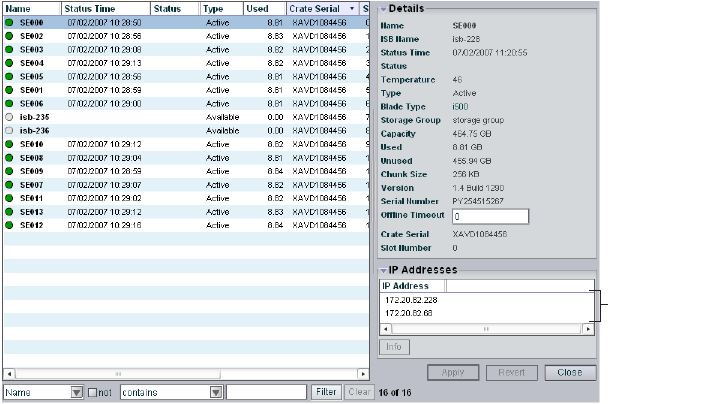The image size is (714, 404).
Task: Click the green status icon for SE005
Action: tap(9, 77)
